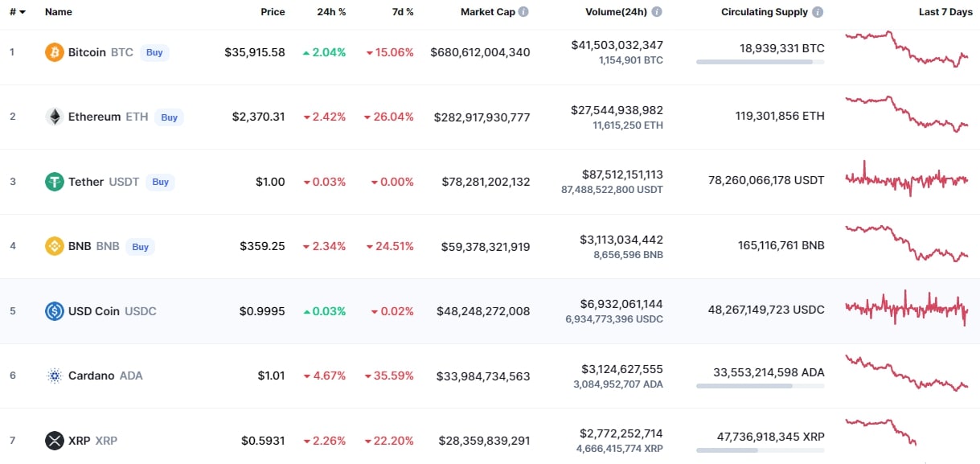The image size is (980, 464).
Task: Sort table by Market Cap header
Action: coord(487,12)
